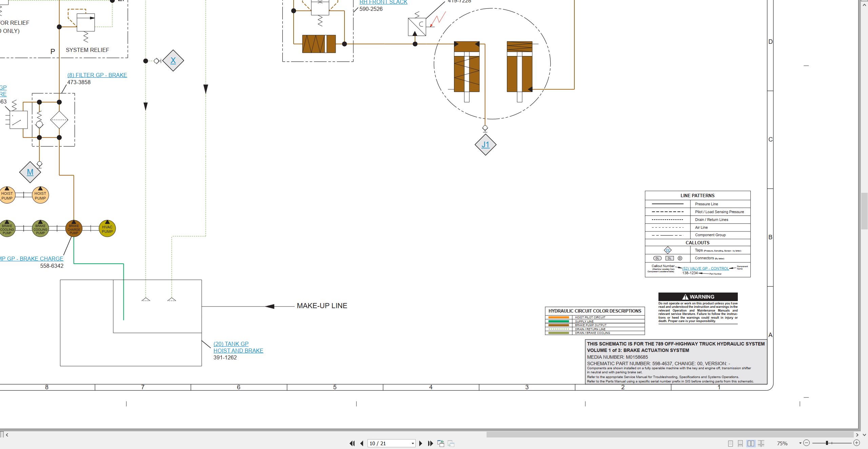Click the green SUPPLY LINE color swatch
The image size is (868, 449).
pyautogui.click(x=558, y=321)
